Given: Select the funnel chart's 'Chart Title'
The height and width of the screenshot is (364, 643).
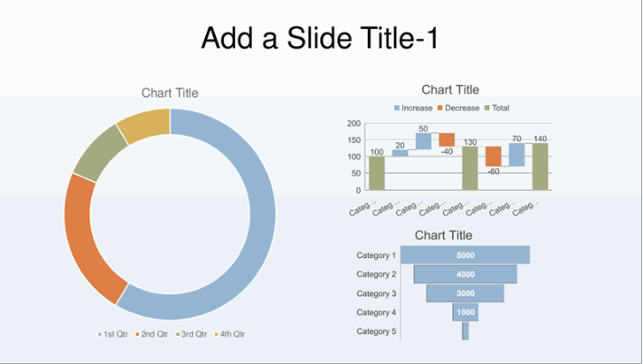Looking at the screenshot, I should pyautogui.click(x=442, y=235).
